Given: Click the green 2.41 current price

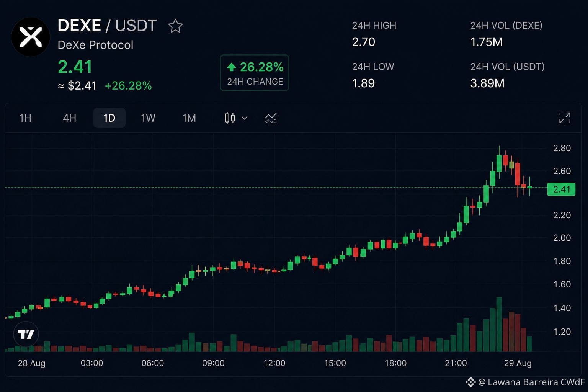Looking at the screenshot, I should [x=75, y=67].
